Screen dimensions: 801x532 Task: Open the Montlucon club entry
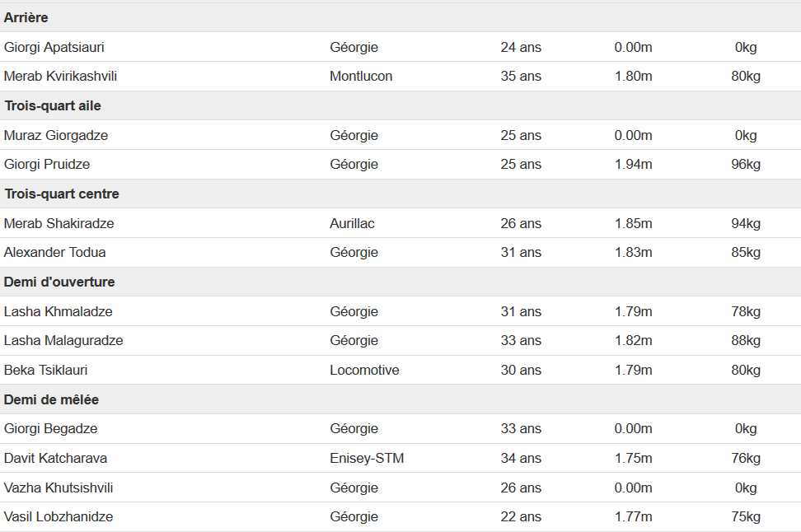[x=361, y=76]
